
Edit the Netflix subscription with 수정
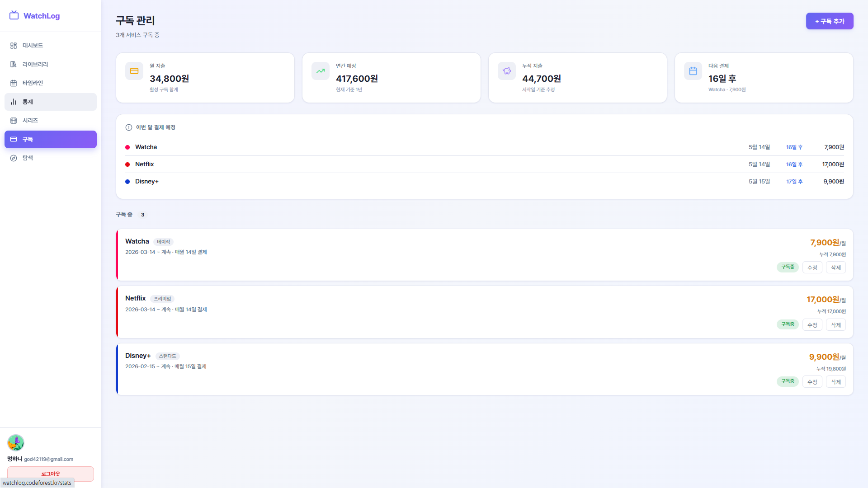pos(812,325)
